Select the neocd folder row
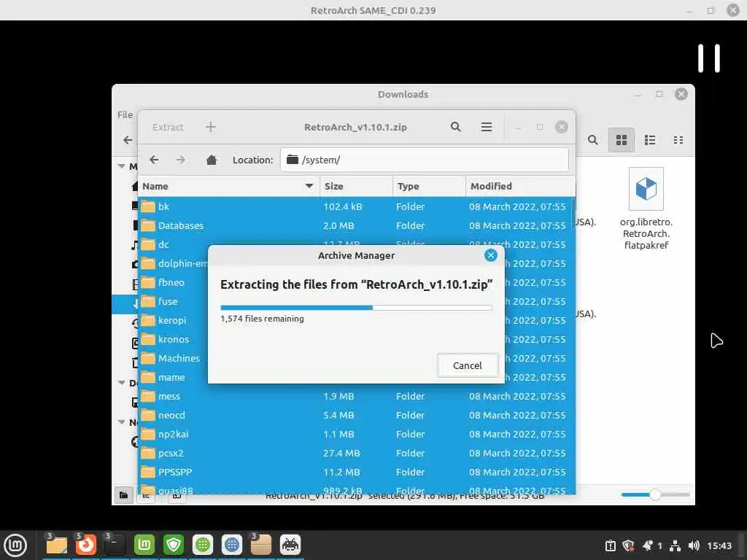Viewport: 747px width, 560px height. click(x=356, y=415)
